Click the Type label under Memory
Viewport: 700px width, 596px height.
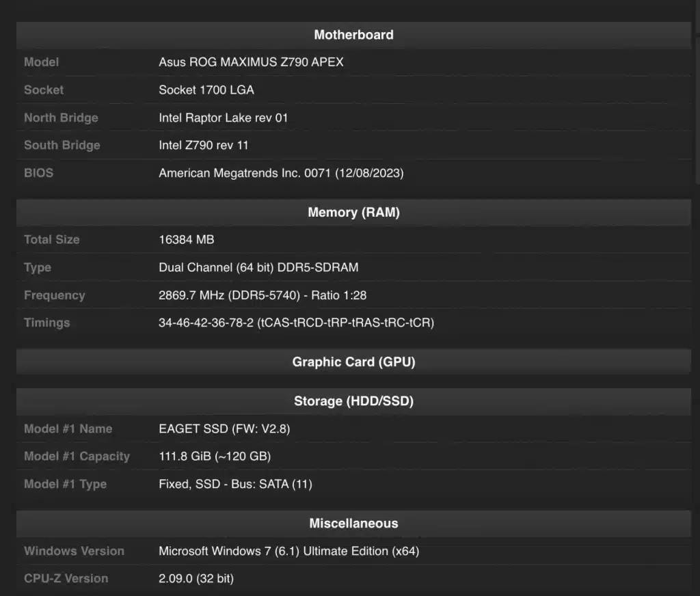[x=38, y=267]
